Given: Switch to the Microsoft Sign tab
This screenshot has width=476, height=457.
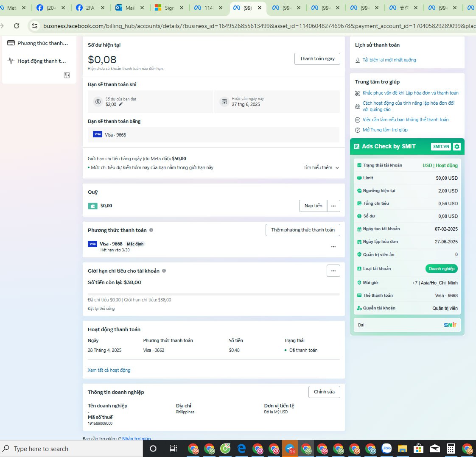Looking at the screenshot, I should tap(169, 8).
